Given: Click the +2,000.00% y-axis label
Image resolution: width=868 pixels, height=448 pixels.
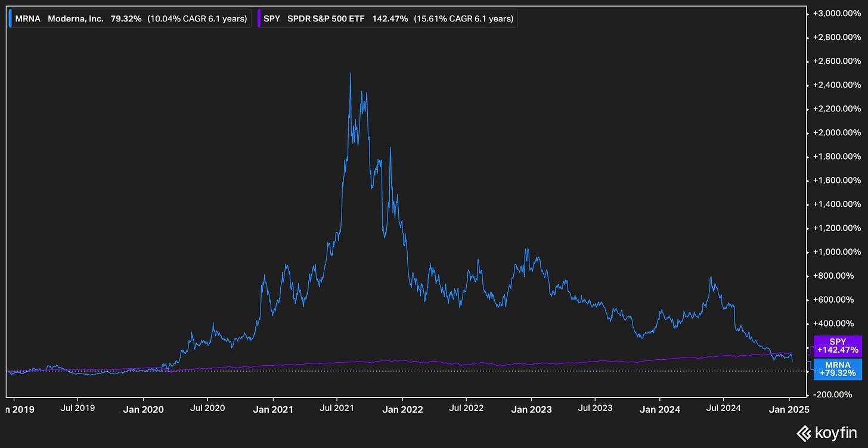Looking at the screenshot, I should coord(836,133).
